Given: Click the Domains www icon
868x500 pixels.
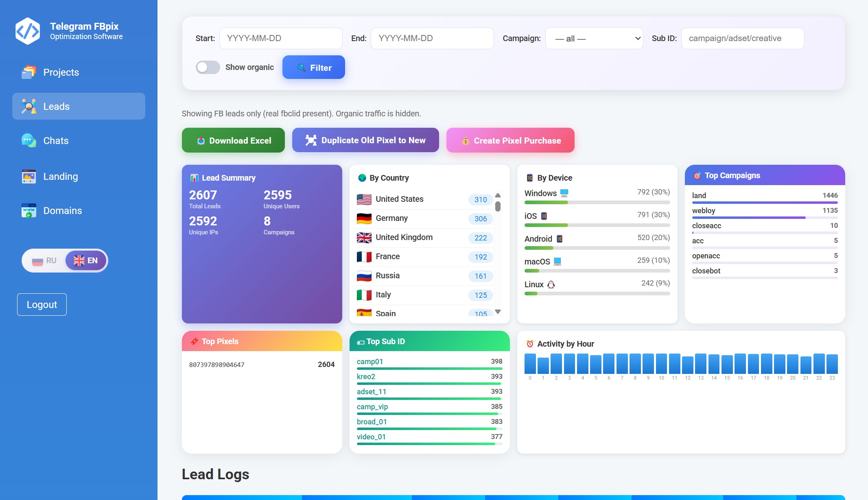Looking at the screenshot, I should pos(28,210).
